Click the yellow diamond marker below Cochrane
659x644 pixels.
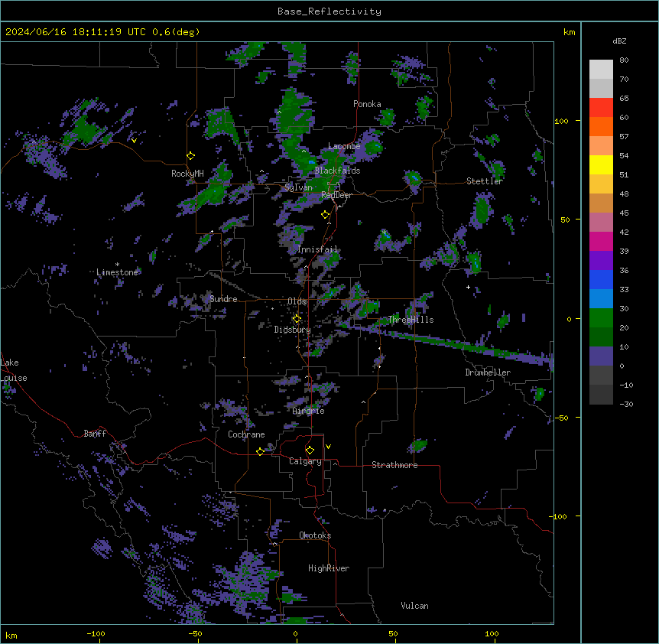(x=260, y=451)
